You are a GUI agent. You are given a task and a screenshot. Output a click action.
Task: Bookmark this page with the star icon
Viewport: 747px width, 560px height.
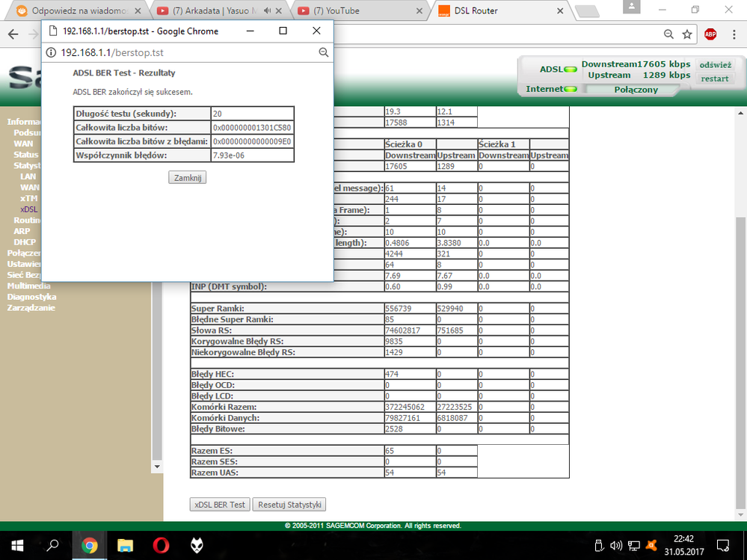tap(687, 34)
